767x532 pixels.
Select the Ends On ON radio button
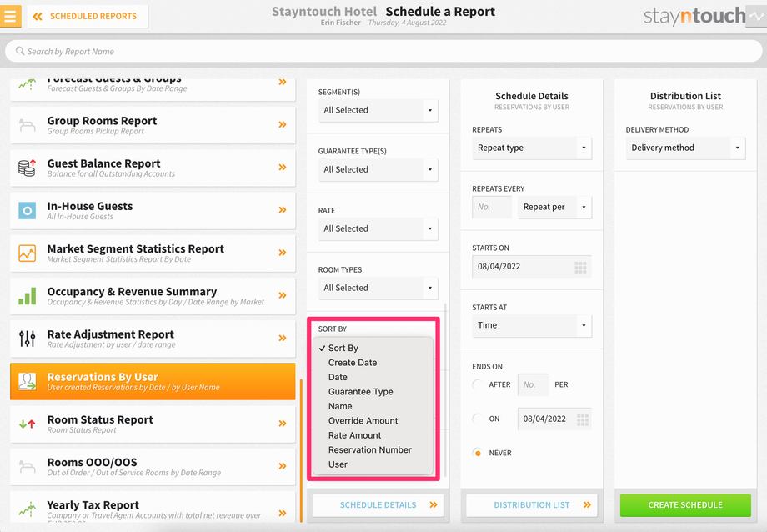click(x=478, y=419)
